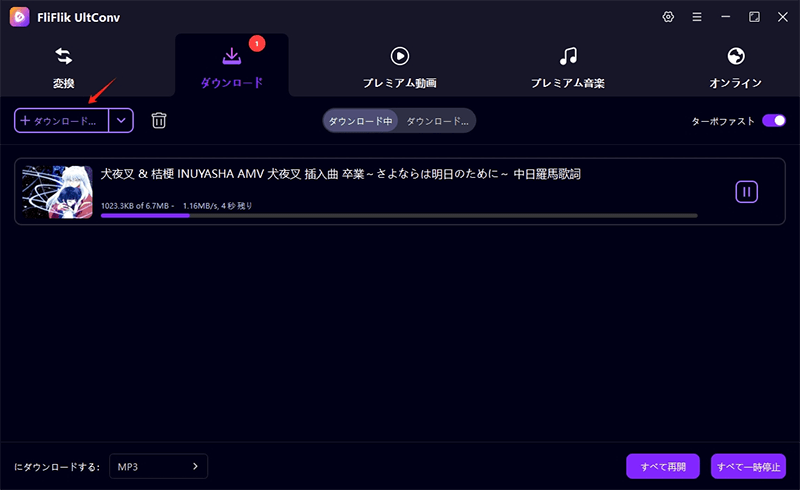The image size is (800, 490).
Task: Click the 犬夜叉 & 桔梗 INUYASHA AMV title
Action: pyautogui.click(x=340, y=174)
